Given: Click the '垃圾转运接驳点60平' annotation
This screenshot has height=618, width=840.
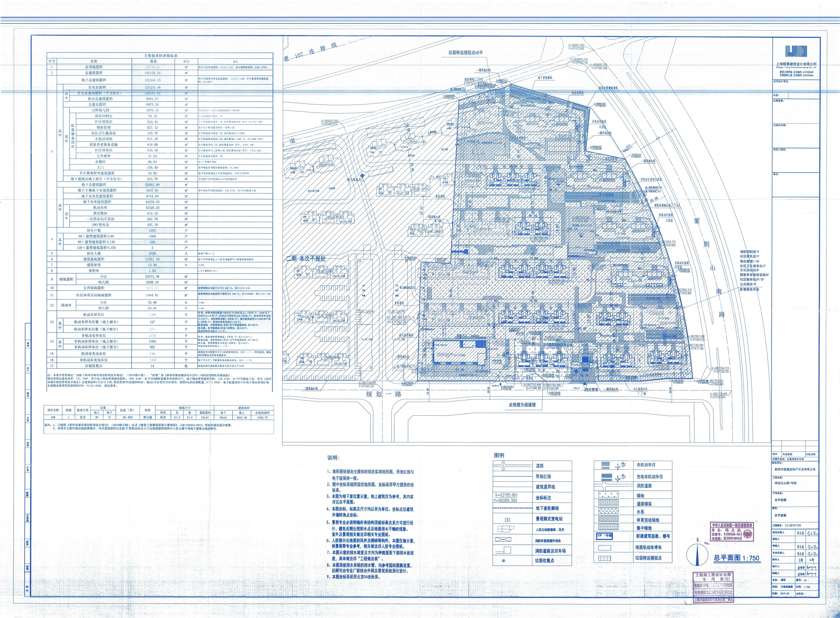Looking at the screenshot, I should [465, 53].
